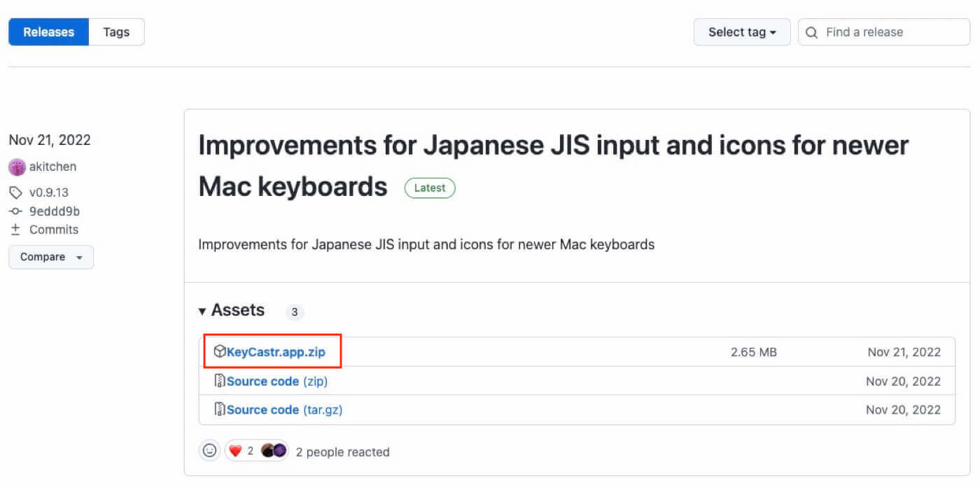The height and width of the screenshot is (490, 980).
Task: Open the Tags tab
Action: click(x=116, y=32)
